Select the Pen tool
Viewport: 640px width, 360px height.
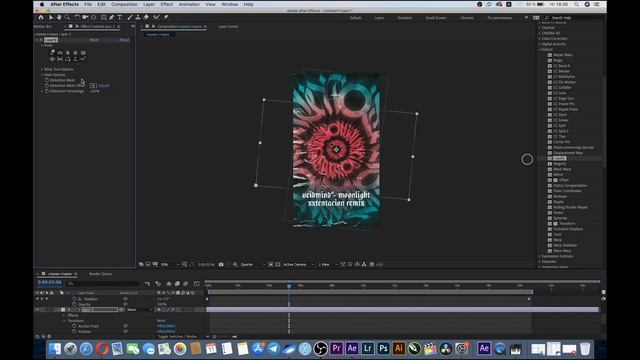click(x=111, y=18)
